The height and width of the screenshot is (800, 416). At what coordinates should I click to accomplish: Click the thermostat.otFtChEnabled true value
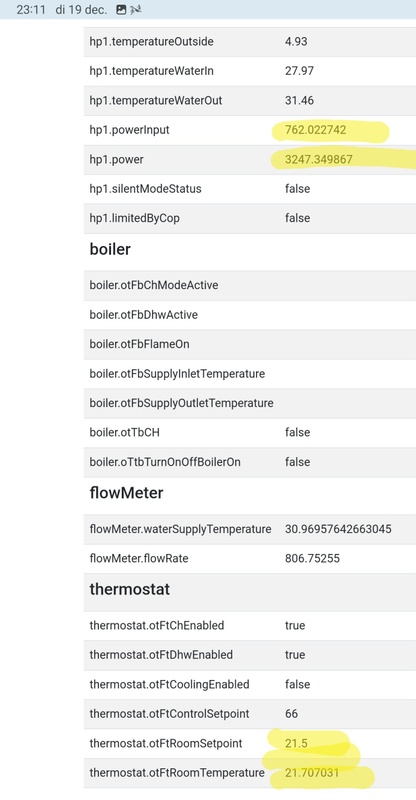(x=295, y=625)
